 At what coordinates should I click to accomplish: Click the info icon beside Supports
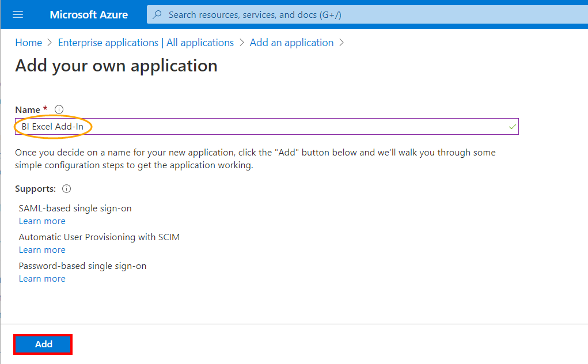(66, 188)
